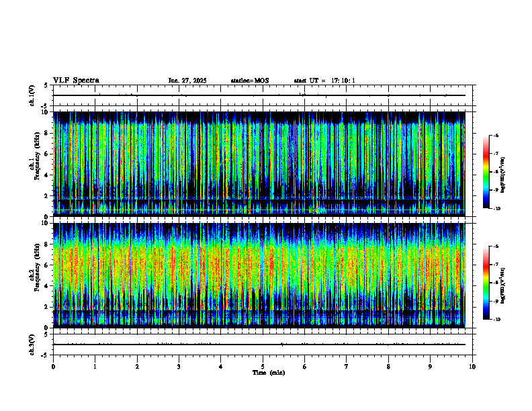532x411 pixels.
Task: Click time axis tick label "10" at the right
Action: [472, 367]
